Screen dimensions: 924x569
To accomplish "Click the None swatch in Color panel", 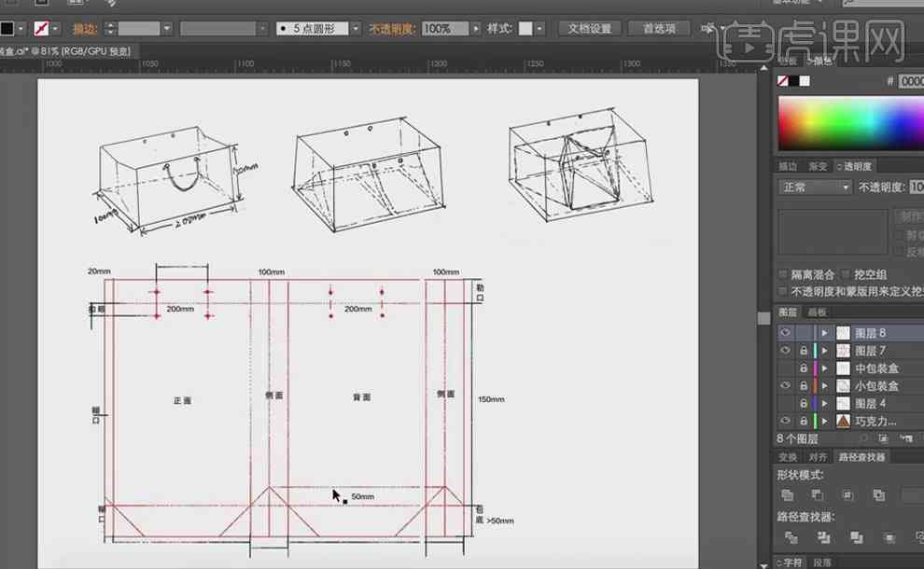I will click(x=782, y=81).
